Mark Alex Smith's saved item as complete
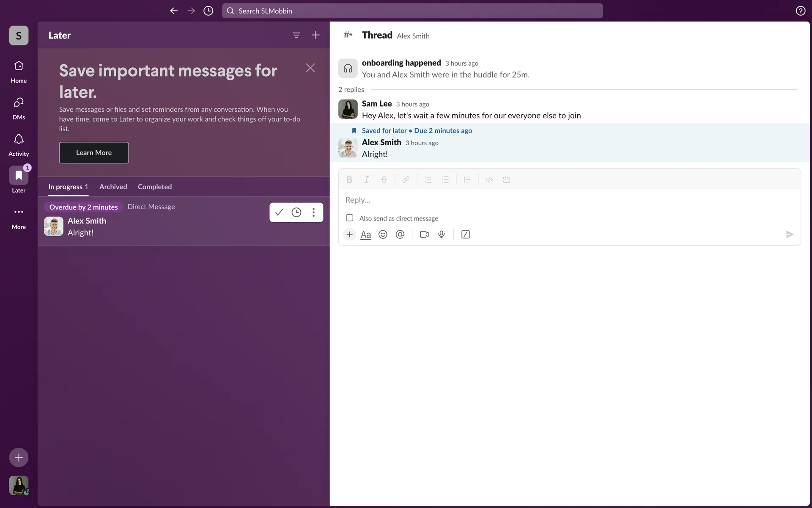Image resolution: width=812 pixels, height=508 pixels. pos(279,212)
